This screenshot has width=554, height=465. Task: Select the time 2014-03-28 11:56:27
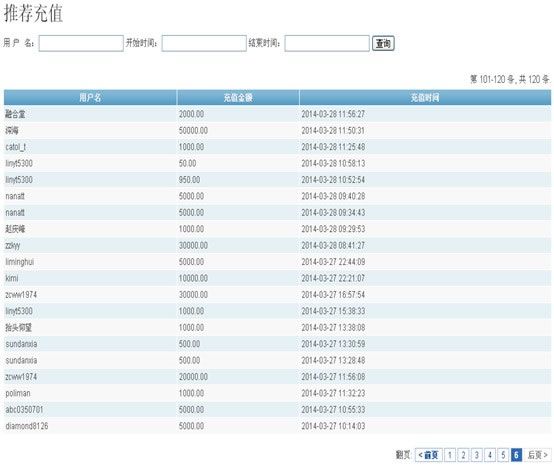(333, 114)
